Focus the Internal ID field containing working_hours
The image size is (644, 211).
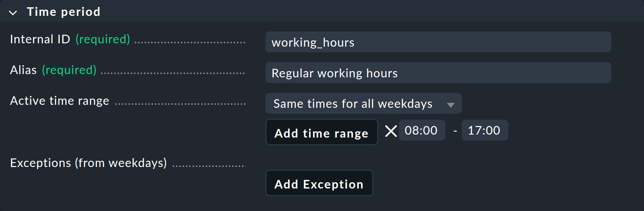pyautogui.click(x=438, y=42)
